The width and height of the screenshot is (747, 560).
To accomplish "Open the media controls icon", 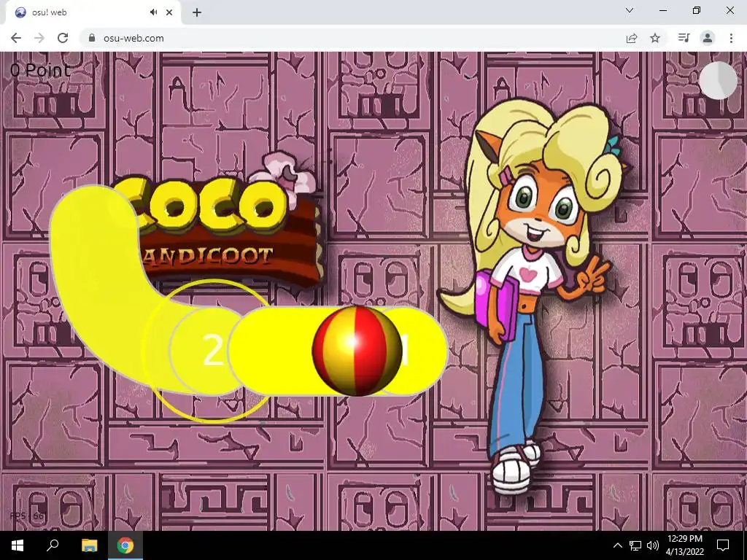I will click(x=684, y=38).
